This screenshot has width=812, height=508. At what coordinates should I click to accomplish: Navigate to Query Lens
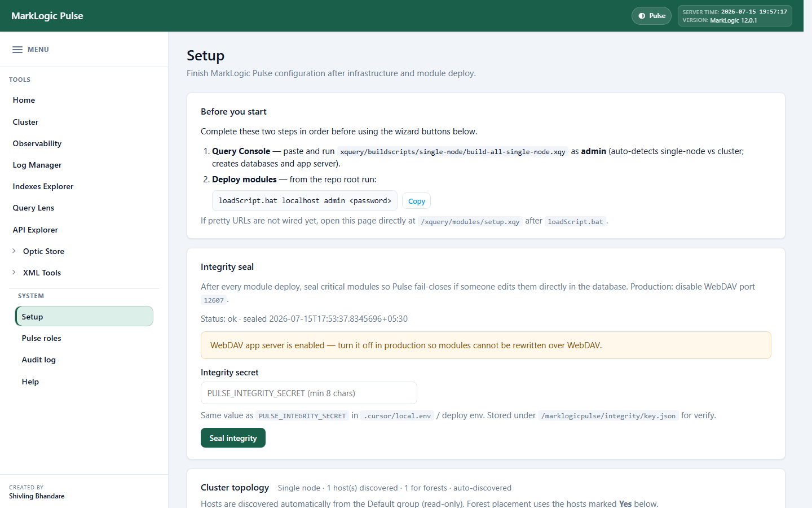click(x=33, y=208)
